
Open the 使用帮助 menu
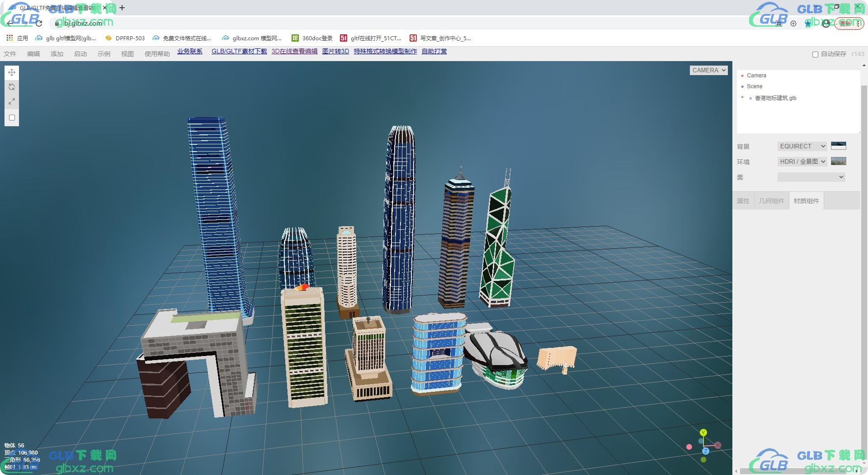157,54
